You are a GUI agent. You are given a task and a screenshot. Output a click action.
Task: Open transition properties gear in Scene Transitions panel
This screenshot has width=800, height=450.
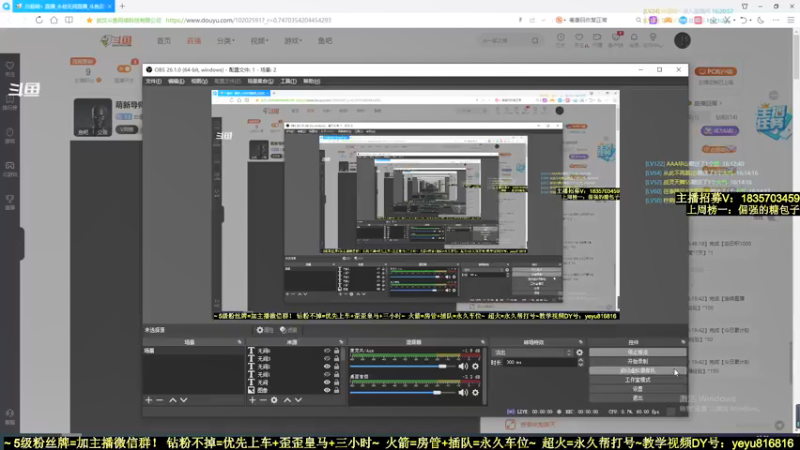580,353
